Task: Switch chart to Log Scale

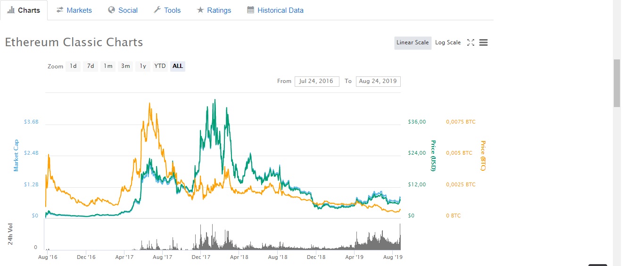Action: [x=448, y=42]
